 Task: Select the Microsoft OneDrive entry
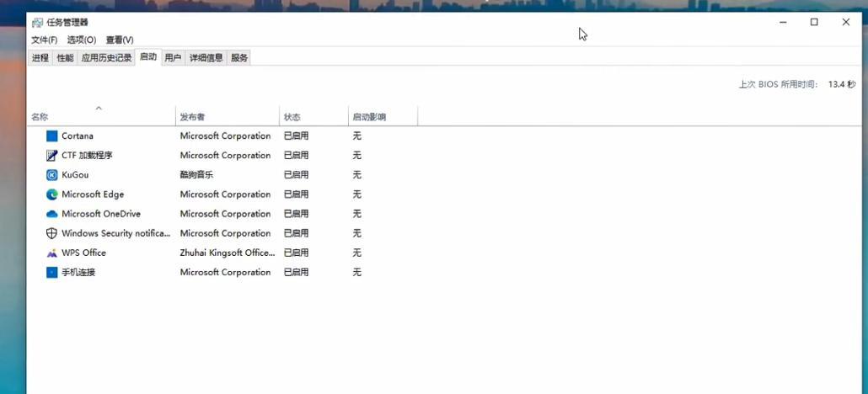(x=101, y=214)
